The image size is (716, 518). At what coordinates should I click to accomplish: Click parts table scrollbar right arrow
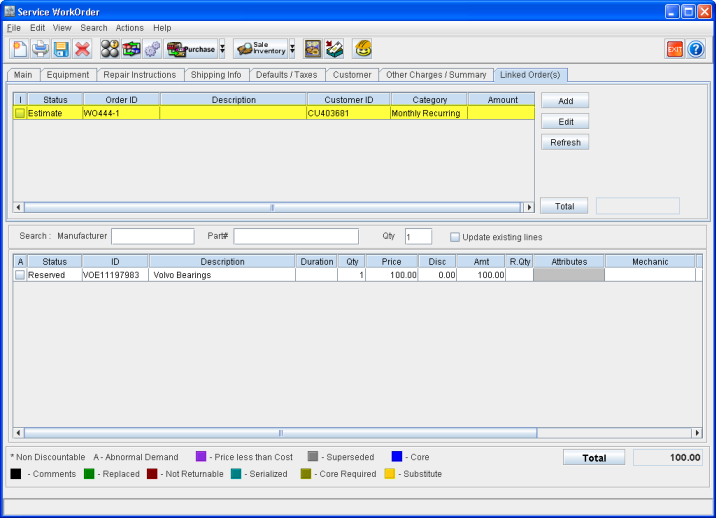coord(697,433)
